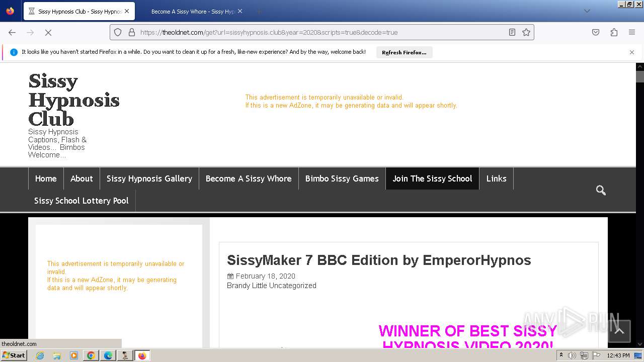
Task: Close the Become A Sissy Whore tab
Action: point(240,11)
